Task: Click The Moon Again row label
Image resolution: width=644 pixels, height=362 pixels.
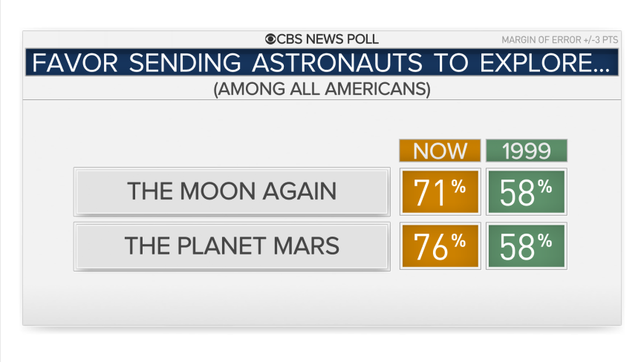Action: pyautogui.click(x=232, y=191)
